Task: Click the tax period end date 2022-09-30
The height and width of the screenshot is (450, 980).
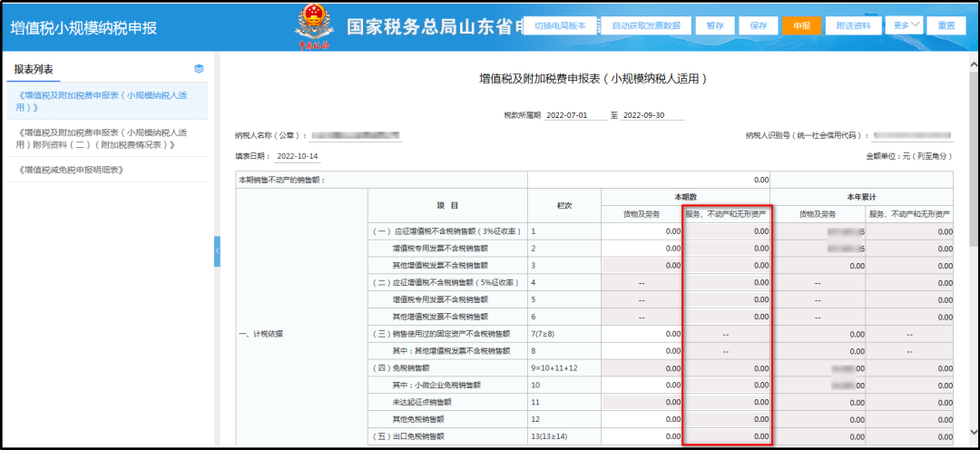Action: tap(653, 115)
